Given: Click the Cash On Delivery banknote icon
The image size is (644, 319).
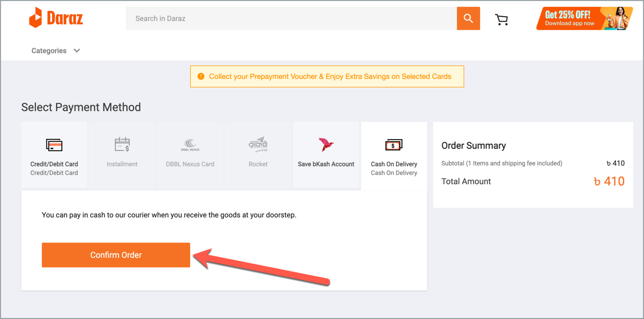Looking at the screenshot, I should click(x=394, y=145).
